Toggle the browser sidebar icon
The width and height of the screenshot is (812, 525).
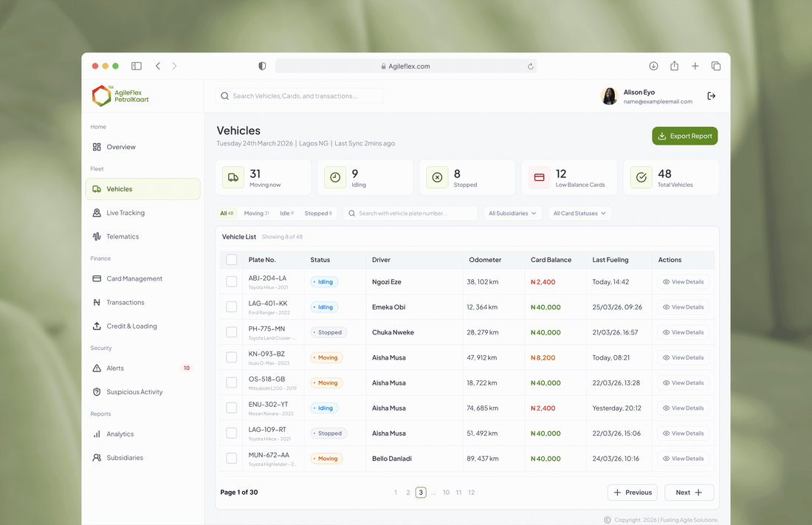(137, 66)
